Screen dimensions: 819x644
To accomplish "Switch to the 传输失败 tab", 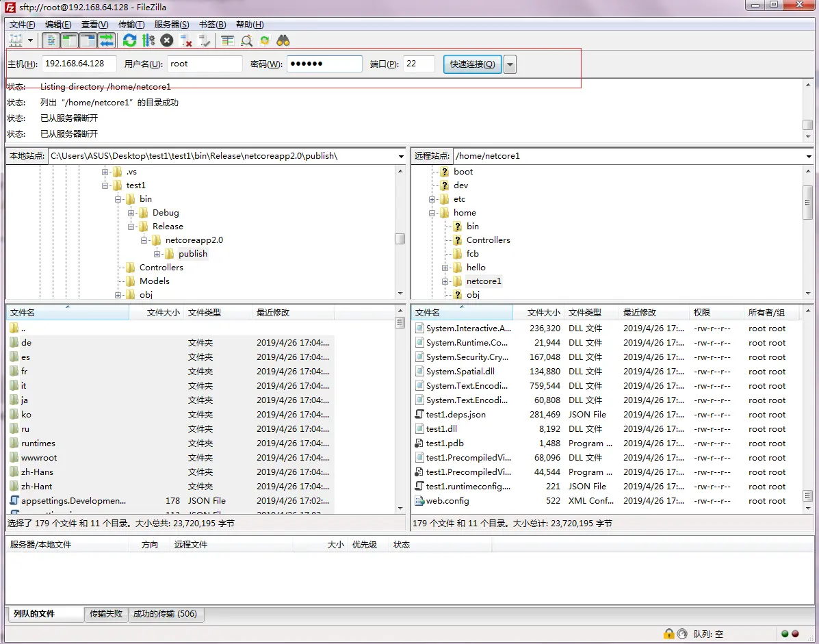I will point(106,614).
